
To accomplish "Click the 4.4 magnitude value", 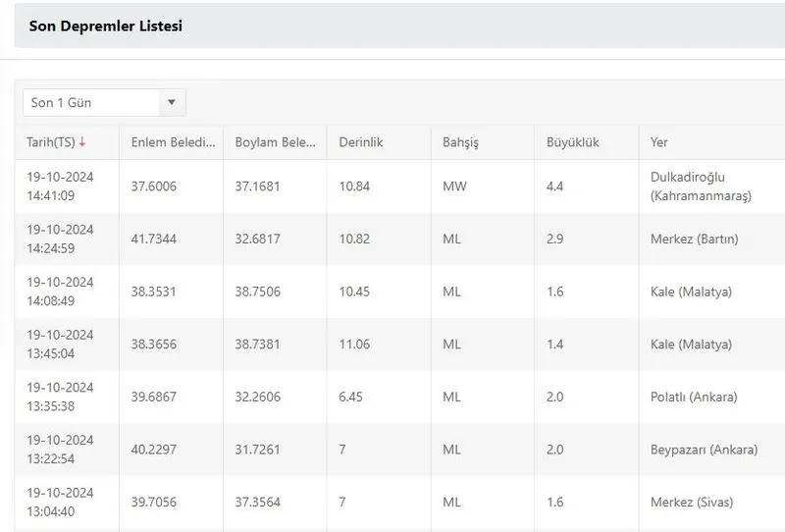I will (x=556, y=186).
